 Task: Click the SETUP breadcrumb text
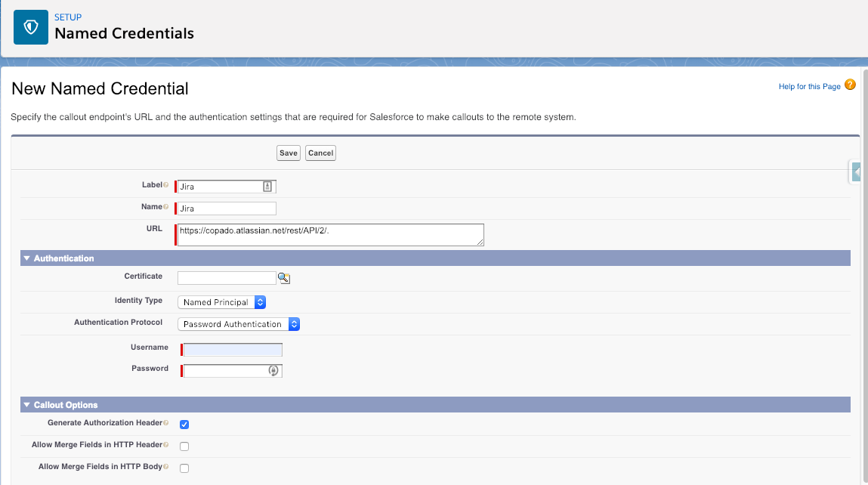(68, 17)
